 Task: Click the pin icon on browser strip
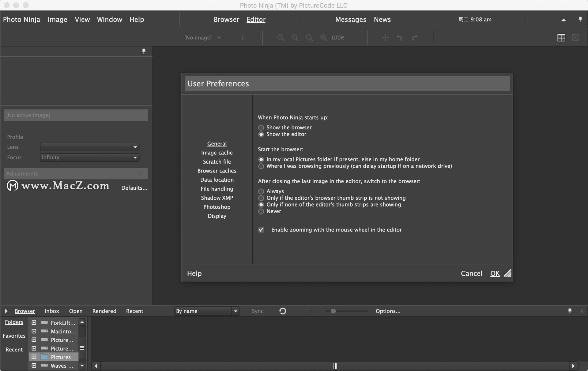point(570,311)
